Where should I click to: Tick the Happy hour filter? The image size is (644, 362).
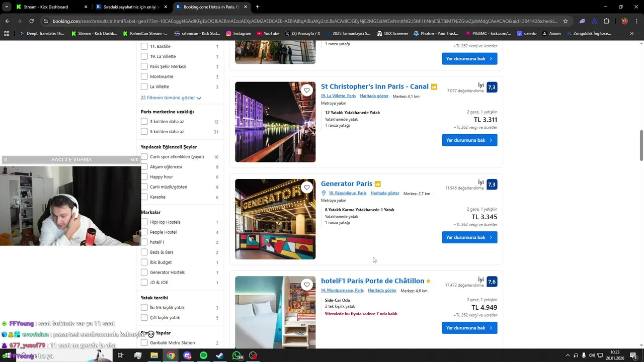tap(144, 176)
